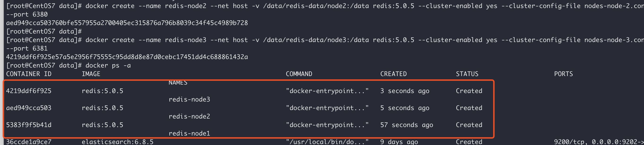Click the redis-node2 name in the table
Image resolution: width=644 pixels, height=145 pixels.
click(189, 116)
